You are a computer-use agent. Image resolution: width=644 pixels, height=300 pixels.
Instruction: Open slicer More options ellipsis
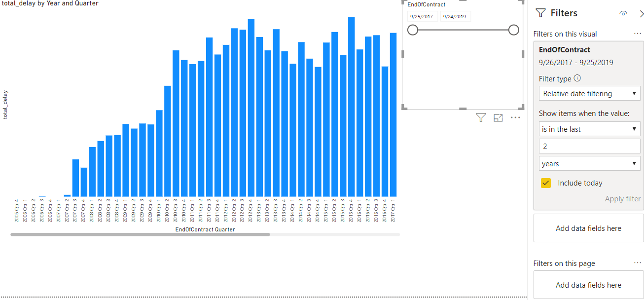(515, 117)
